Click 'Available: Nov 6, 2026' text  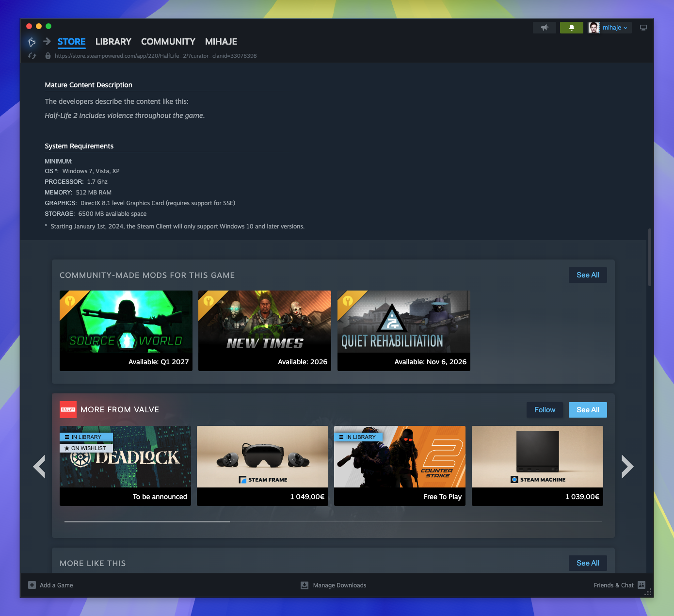(431, 362)
